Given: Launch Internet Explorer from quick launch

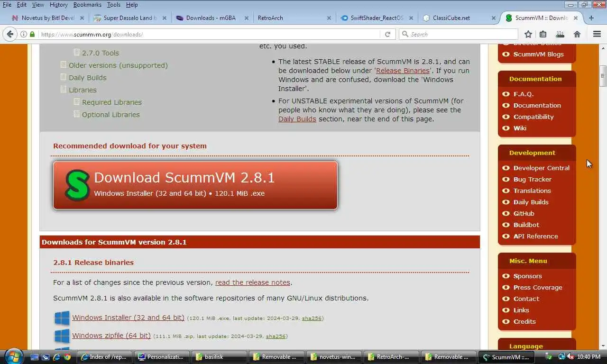Looking at the screenshot, I should pos(56,356).
